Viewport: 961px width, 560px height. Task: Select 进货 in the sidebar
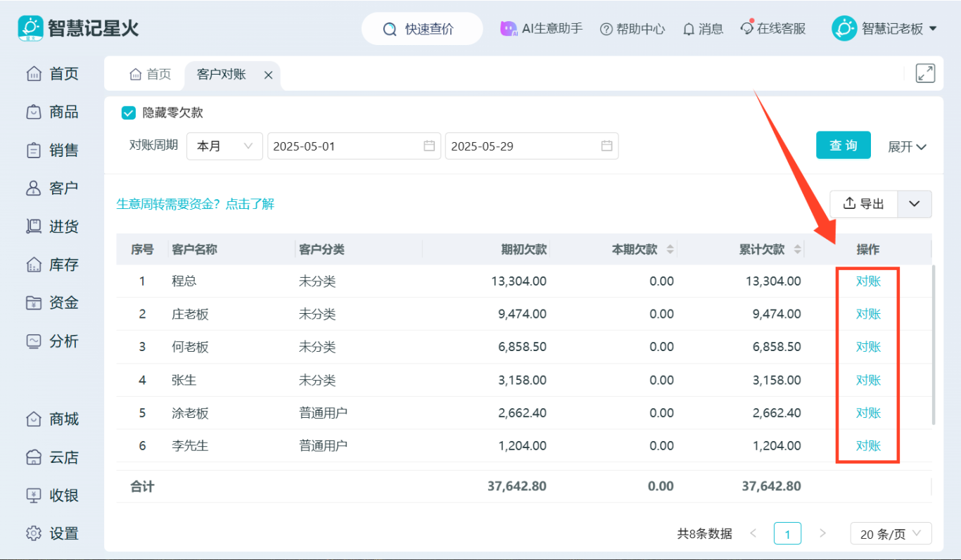(53, 227)
